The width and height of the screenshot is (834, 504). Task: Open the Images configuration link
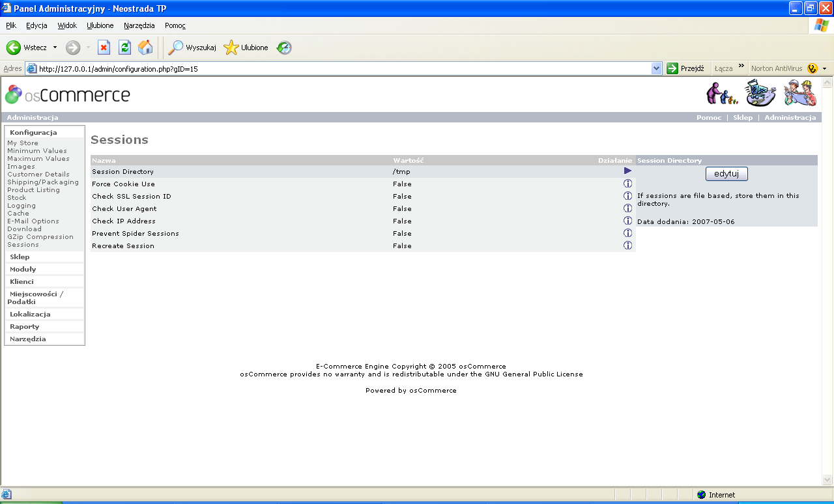tap(22, 167)
